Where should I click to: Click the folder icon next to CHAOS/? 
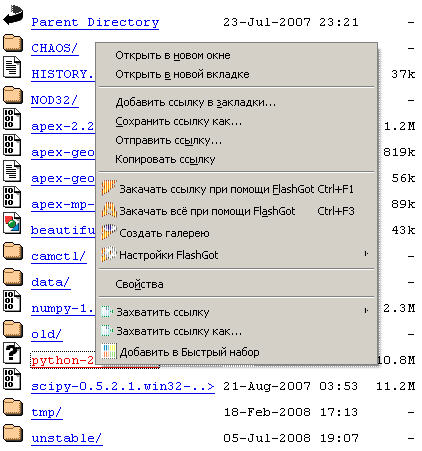tap(13, 43)
